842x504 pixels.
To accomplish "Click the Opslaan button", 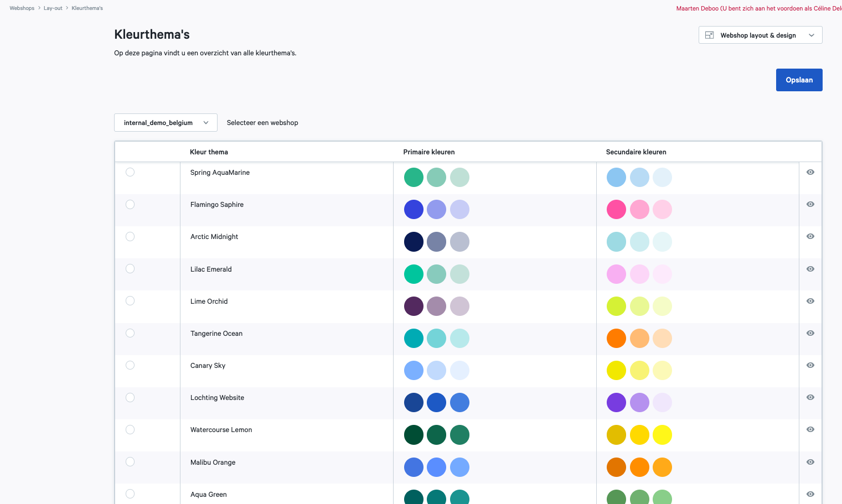I will pos(798,80).
